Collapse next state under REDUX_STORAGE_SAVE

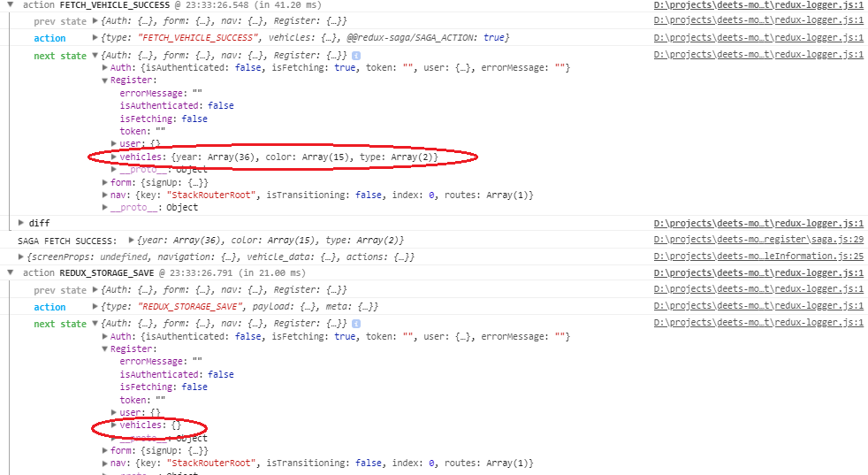[95, 324]
